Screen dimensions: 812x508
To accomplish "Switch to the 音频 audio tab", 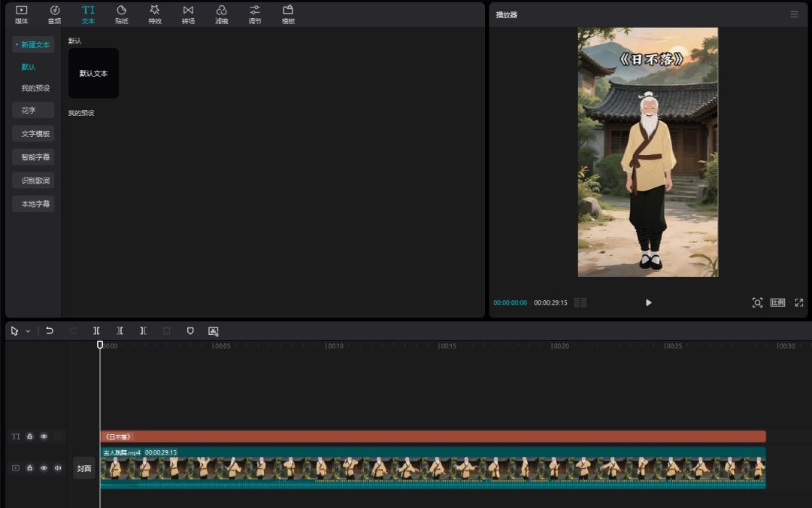I will tap(55, 14).
